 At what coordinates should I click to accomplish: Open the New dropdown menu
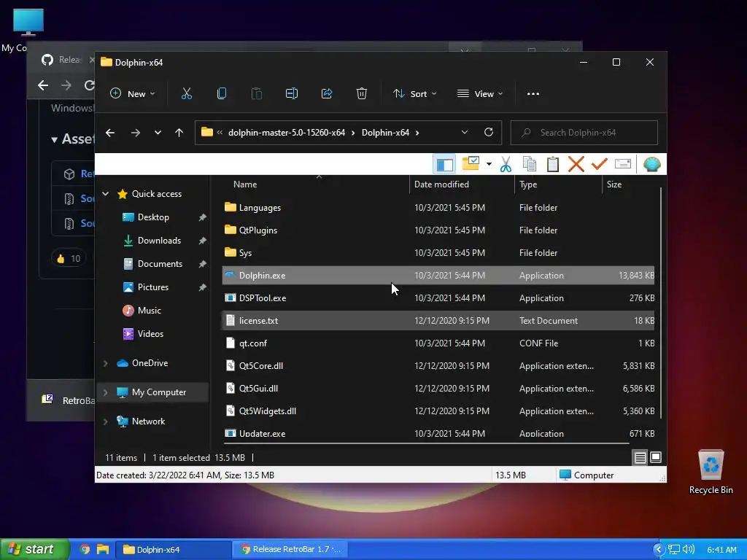point(133,94)
